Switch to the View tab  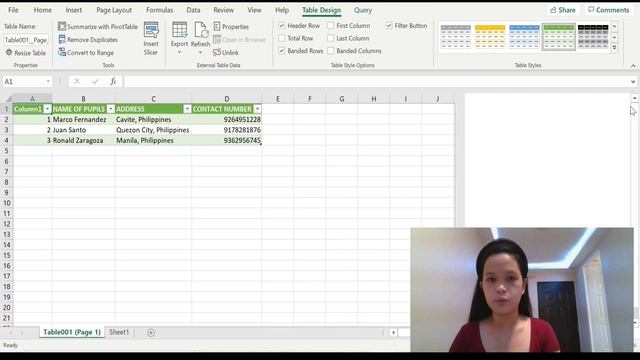pos(254,10)
